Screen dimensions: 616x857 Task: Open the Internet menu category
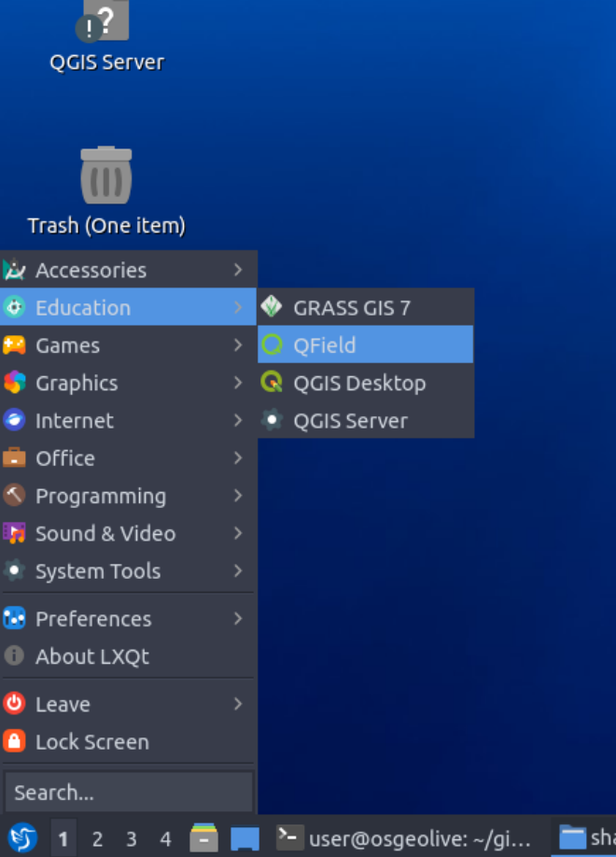(x=129, y=420)
